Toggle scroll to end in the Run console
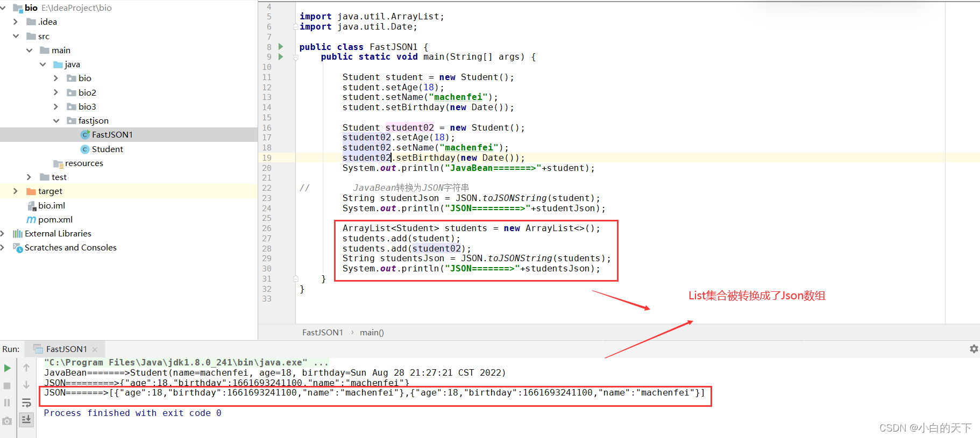 [26, 419]
